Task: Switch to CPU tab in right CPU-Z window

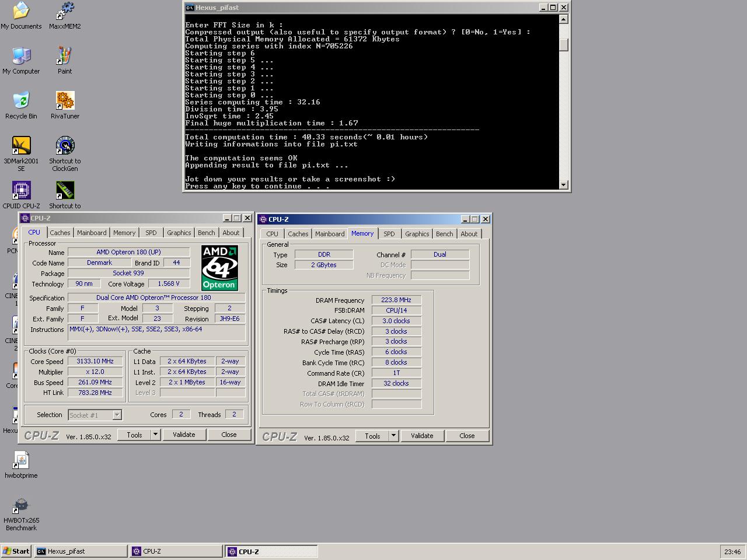Action: 273,234
